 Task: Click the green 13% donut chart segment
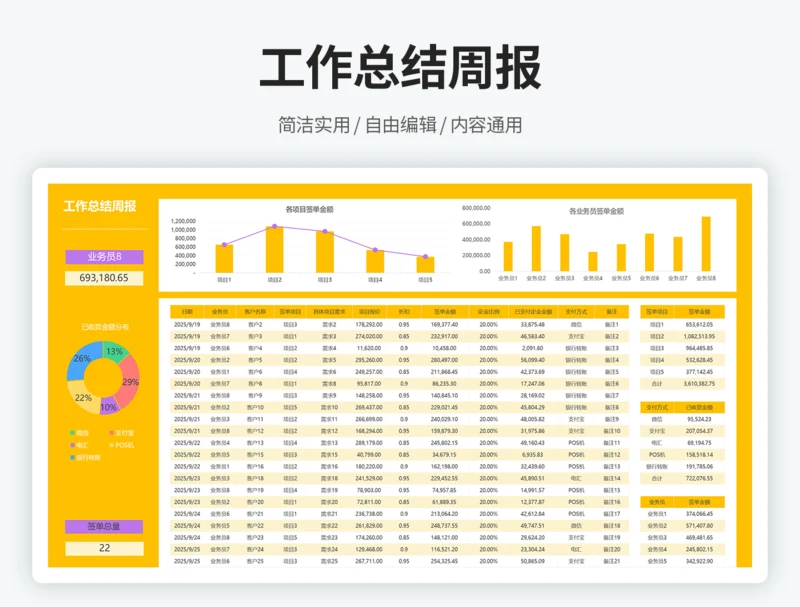coord(114,353)
